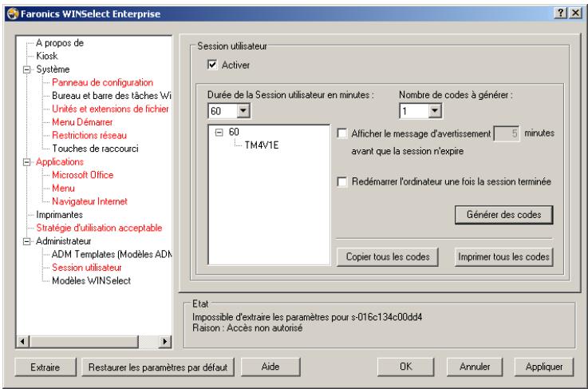Click the warning minutes input field
This screenshot has width=588, height=389.
click(x=507, y=133)
